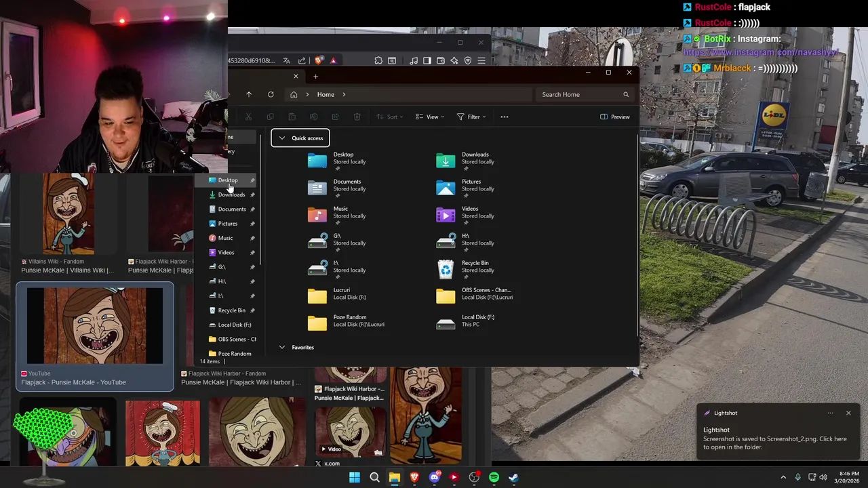Select Videos folder in Quick access grid
This screenshot has width=868, height=488.
click(466, 215)
